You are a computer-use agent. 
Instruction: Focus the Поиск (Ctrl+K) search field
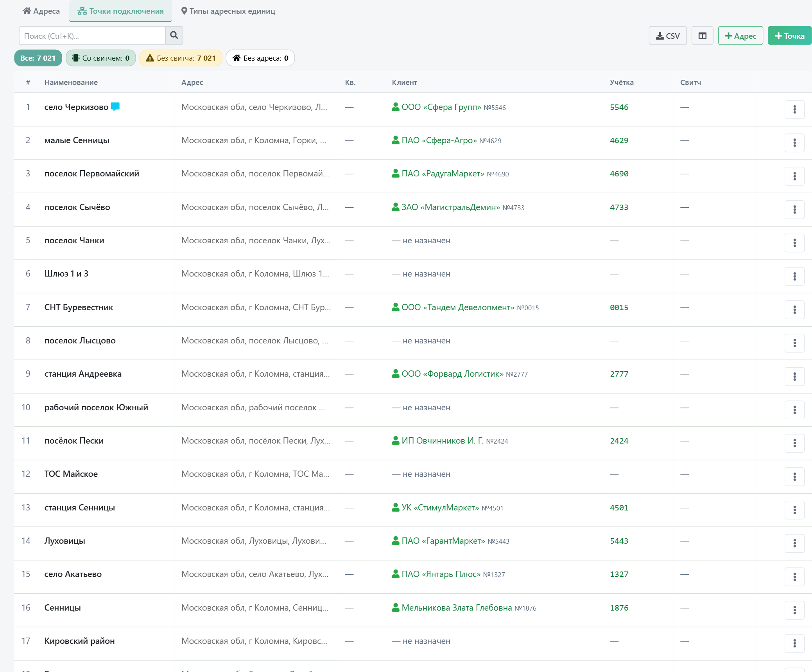coord(92,36)
